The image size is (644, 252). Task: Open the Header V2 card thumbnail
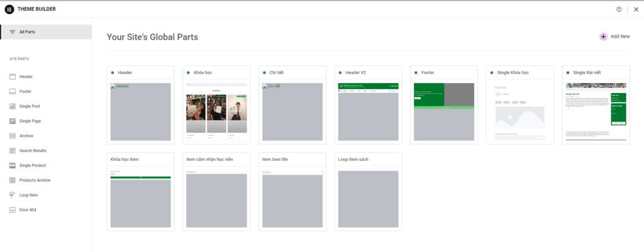pos(369,112)
